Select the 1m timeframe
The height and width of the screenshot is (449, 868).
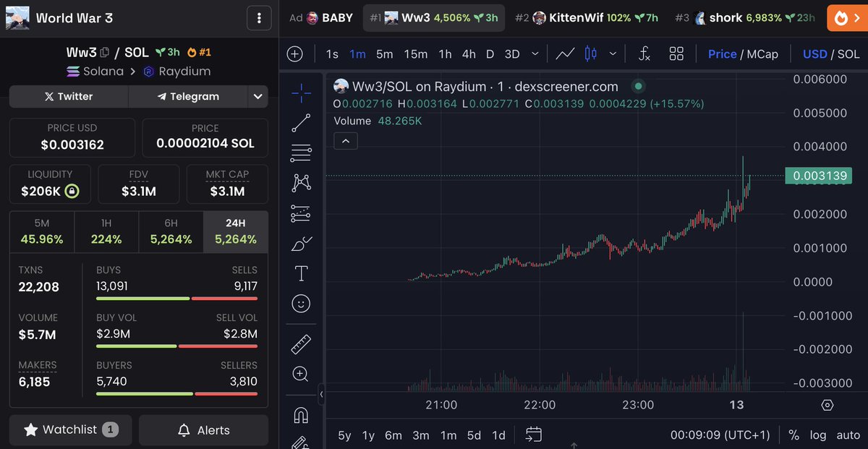(357, 54)
